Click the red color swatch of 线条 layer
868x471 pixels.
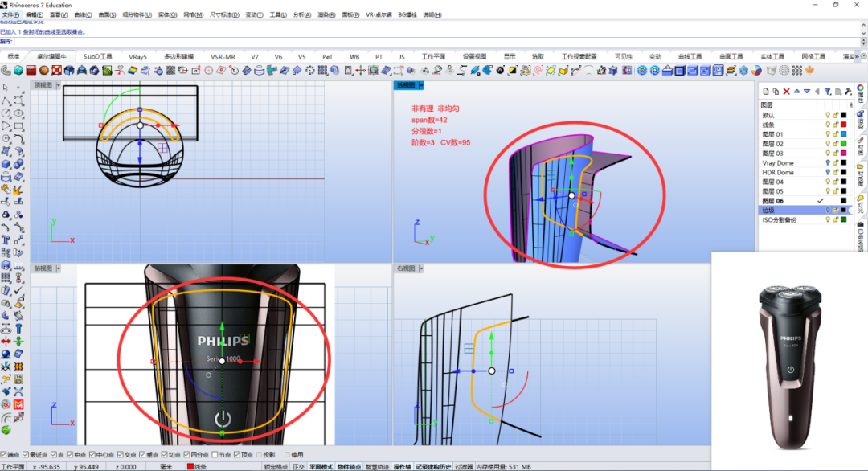click(x=844, y=125)
